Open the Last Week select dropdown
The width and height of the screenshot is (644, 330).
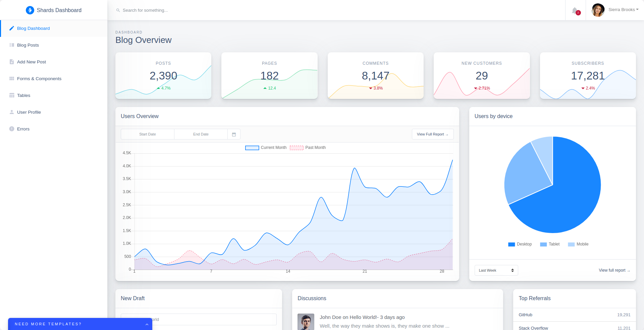tap(496, 270)
